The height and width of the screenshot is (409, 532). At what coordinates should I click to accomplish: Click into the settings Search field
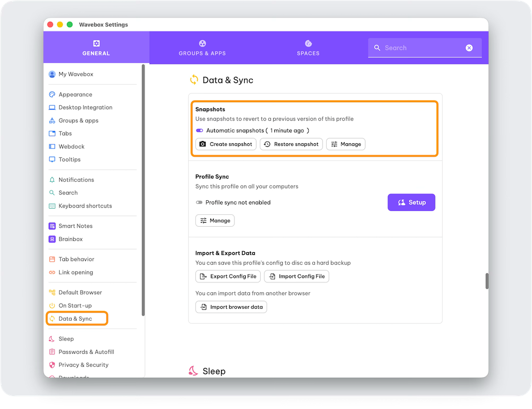pyautogui.click(x=422, y=48)
